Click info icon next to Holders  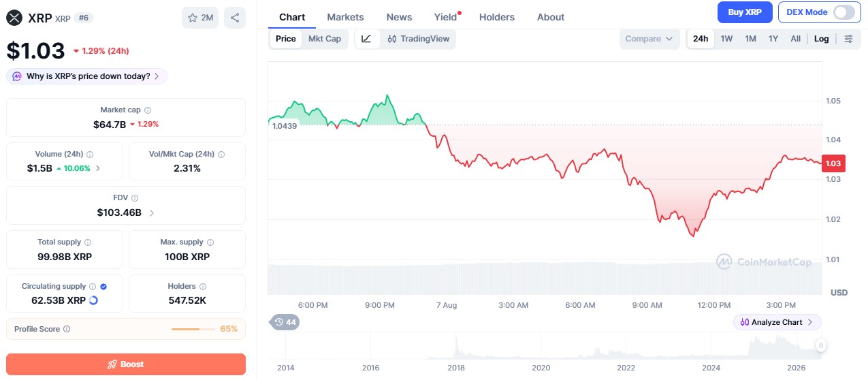(x=203, y=287)
